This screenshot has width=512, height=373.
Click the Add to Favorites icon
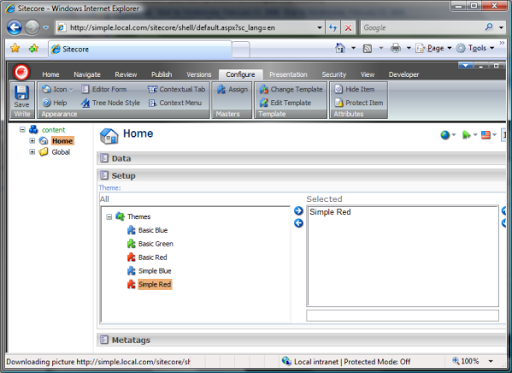33,48
